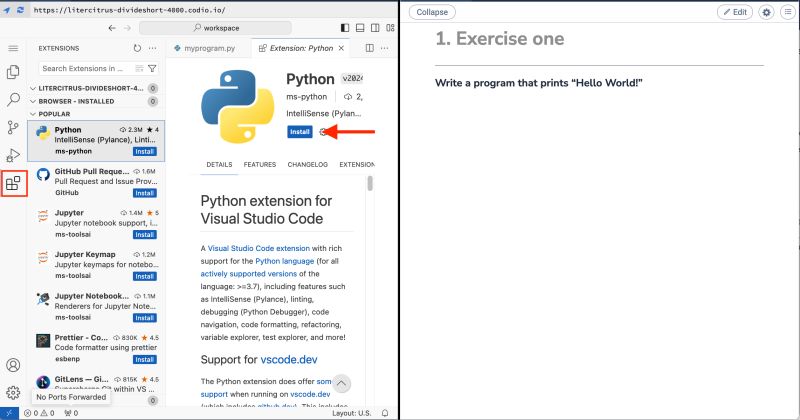The image size is (800, 420).
Task: Open the Manage gear in the activity bar
Action: [13, 392]
